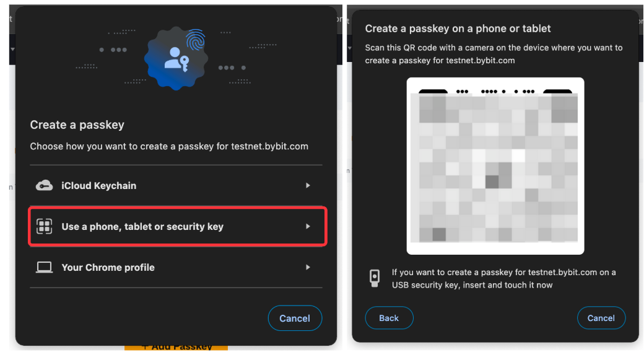Screen dimensions: 644x352
Task: Click the USB security key instruction text
Action: pyautogui.click(x=503, y=279)
